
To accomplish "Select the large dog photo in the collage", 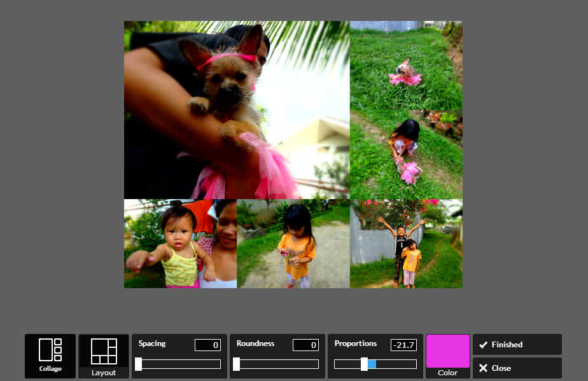I will pyautogui.click(x=235, y=108).
